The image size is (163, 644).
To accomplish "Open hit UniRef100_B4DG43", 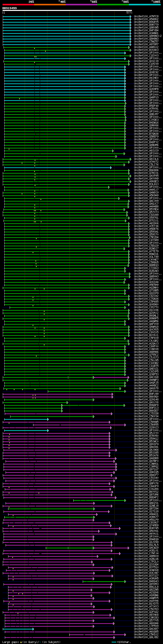I will 146,581.
